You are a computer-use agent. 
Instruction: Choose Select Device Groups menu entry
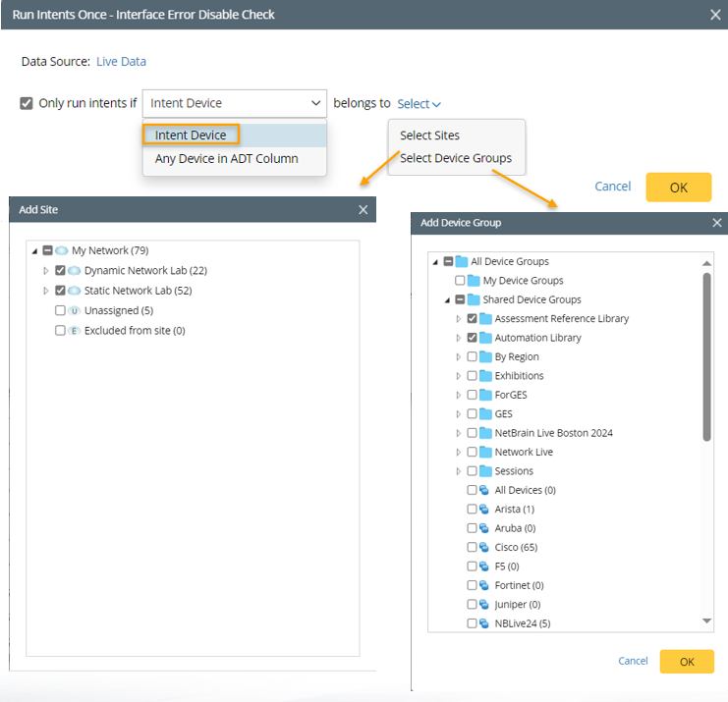tap(455, 158)
